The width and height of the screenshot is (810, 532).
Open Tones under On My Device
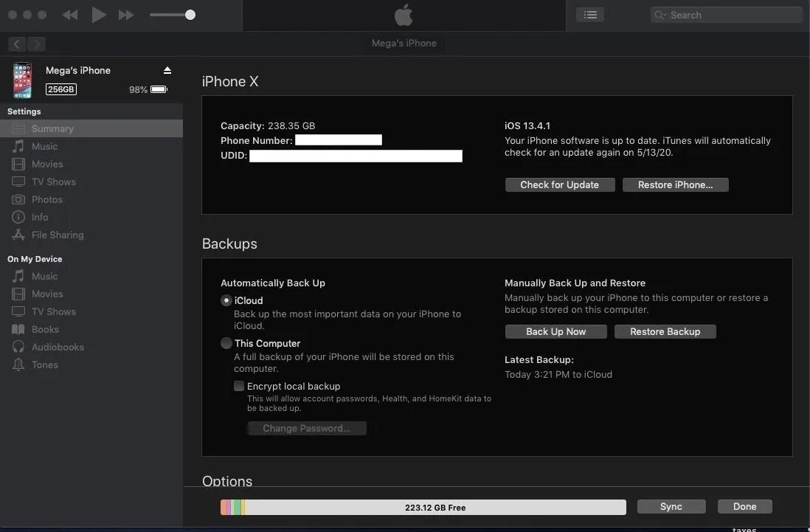pyautogui.click(x=91, y=365)
